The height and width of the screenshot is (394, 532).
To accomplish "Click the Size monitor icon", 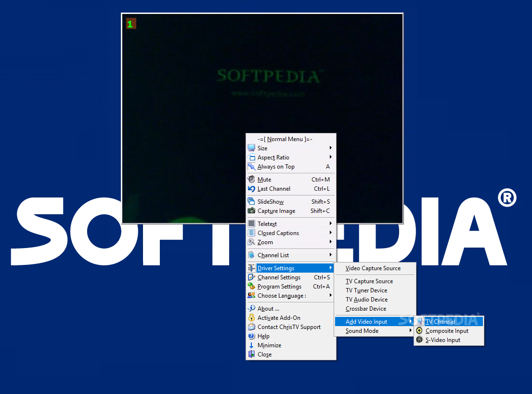I will point(251,148).
